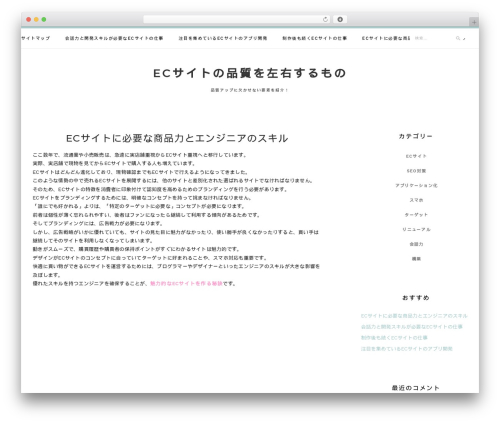Open recommended post 制作後も続くECサイトの仕事
Viewport: 500px width, 423px height.
[394, 338]
